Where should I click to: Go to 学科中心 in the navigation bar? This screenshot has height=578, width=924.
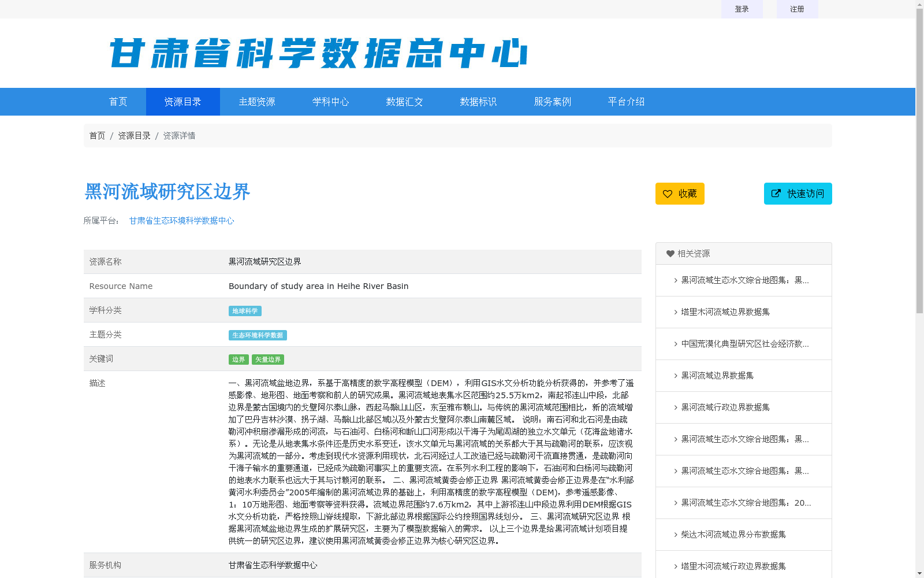331,102
